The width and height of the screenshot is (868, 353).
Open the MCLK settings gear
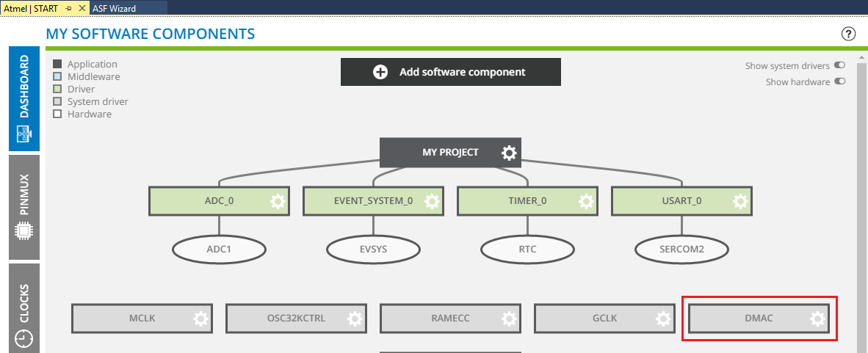point(200,319)
